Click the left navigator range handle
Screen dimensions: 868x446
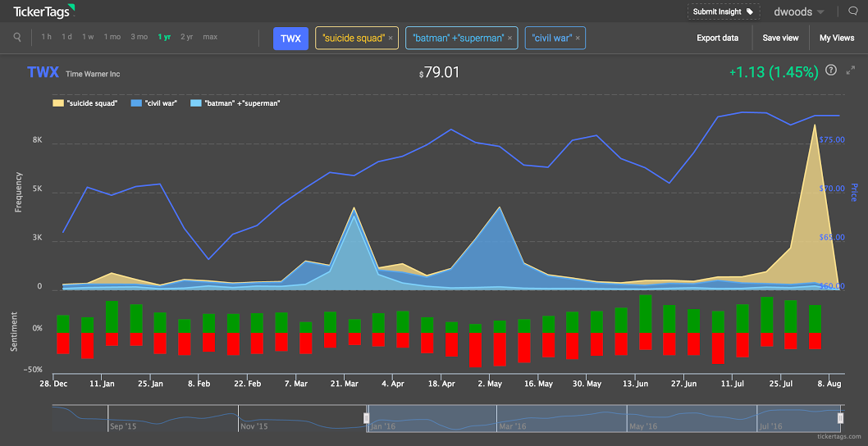click(366, 418)
